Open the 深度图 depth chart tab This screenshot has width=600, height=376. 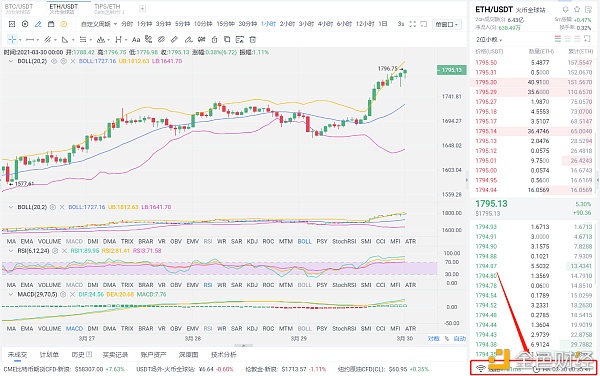point(188,355)
